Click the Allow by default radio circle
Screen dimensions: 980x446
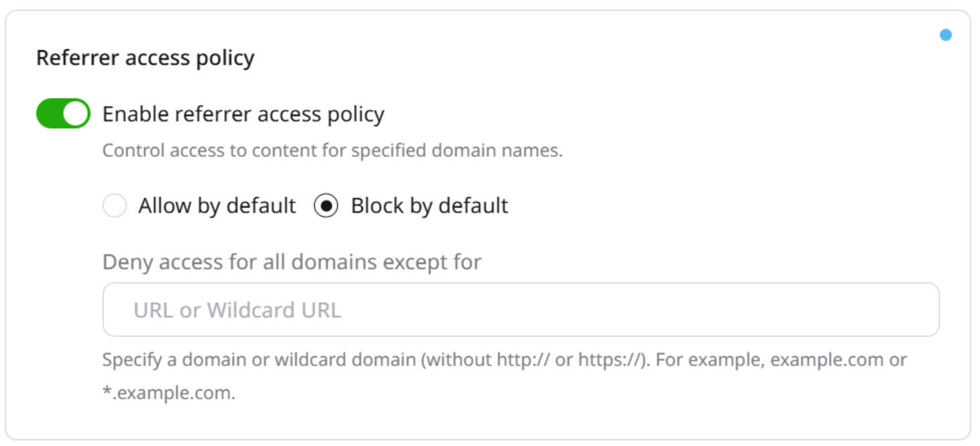point(115,206)
